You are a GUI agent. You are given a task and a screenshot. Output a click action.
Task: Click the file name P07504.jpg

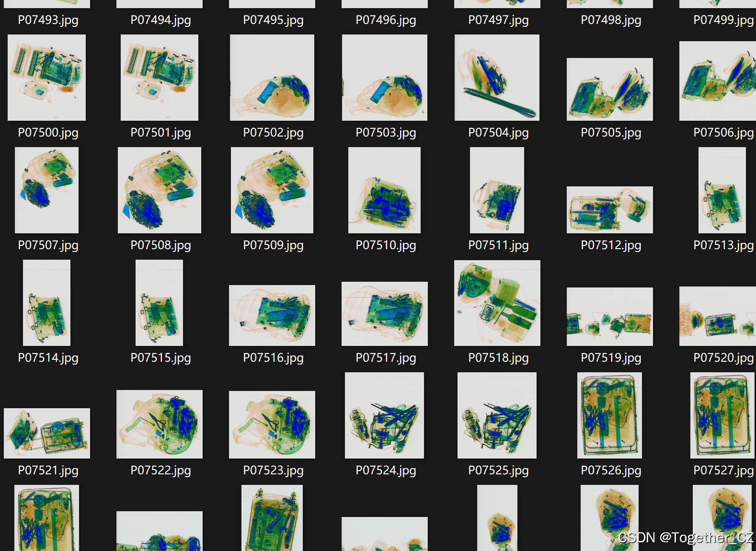(x=498, y=133)
